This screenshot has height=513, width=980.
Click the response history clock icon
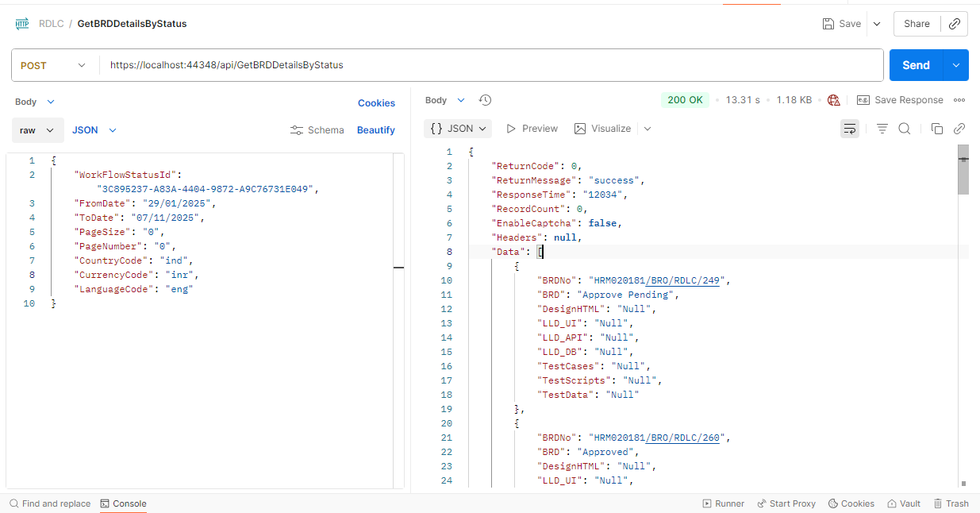pos(486,100)
